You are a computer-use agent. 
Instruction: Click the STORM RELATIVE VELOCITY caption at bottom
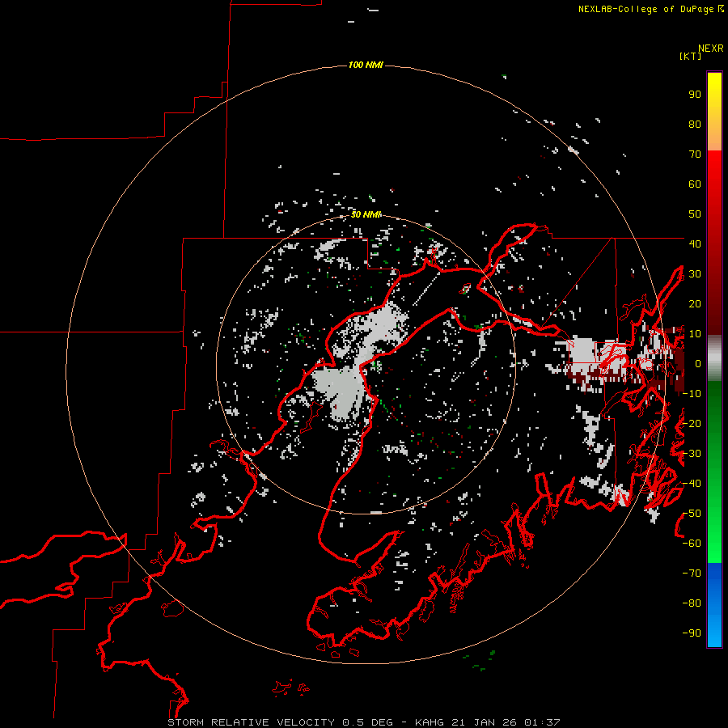pos(363,722)
